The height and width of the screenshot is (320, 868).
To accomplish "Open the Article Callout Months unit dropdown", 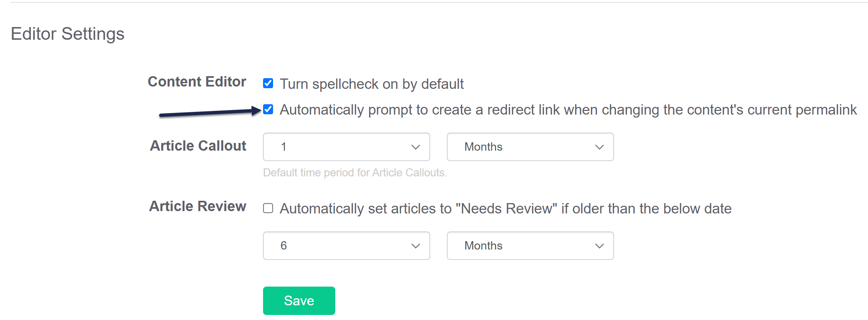I will click(x=530, y=147).
